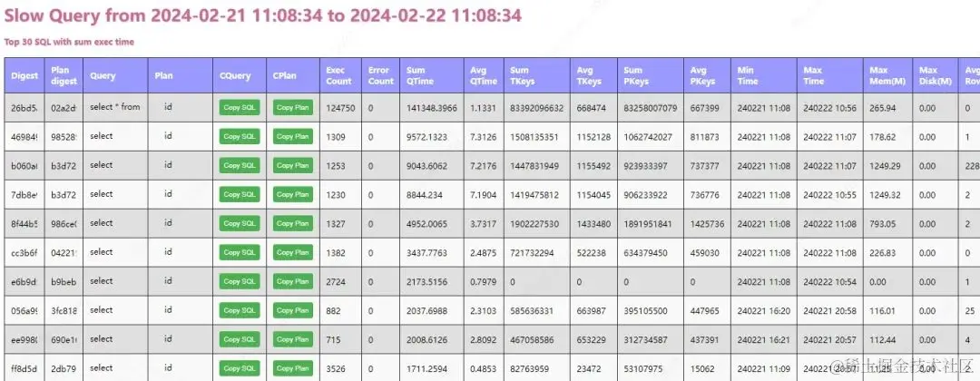The image size is (980, 381).
Task: Copy Plan for digest e6b9d row
Action: (293, 282)
